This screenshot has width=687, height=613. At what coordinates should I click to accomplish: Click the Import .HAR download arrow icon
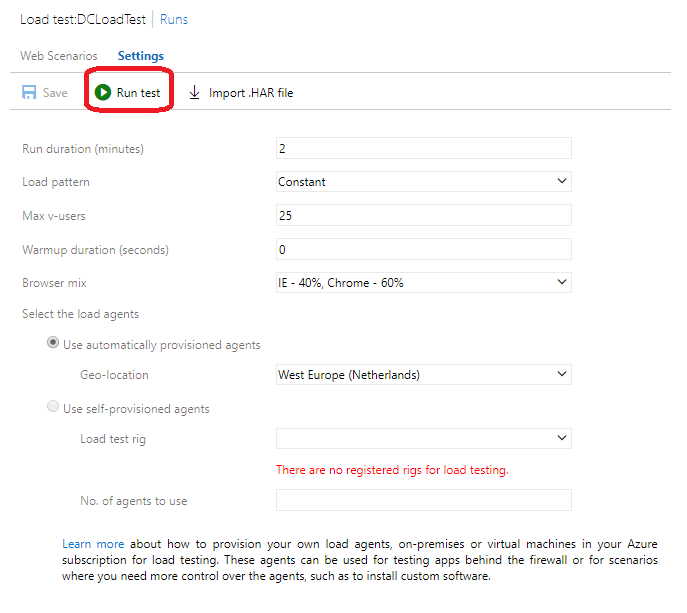pyautogui.click(x=195, y=92)
